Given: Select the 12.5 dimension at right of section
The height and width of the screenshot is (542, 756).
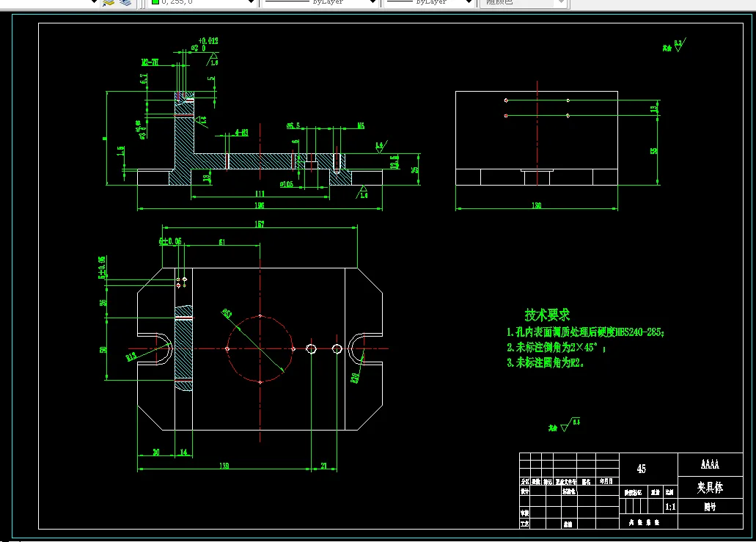Looking at the screenshot, I should (x=394, y=162).
